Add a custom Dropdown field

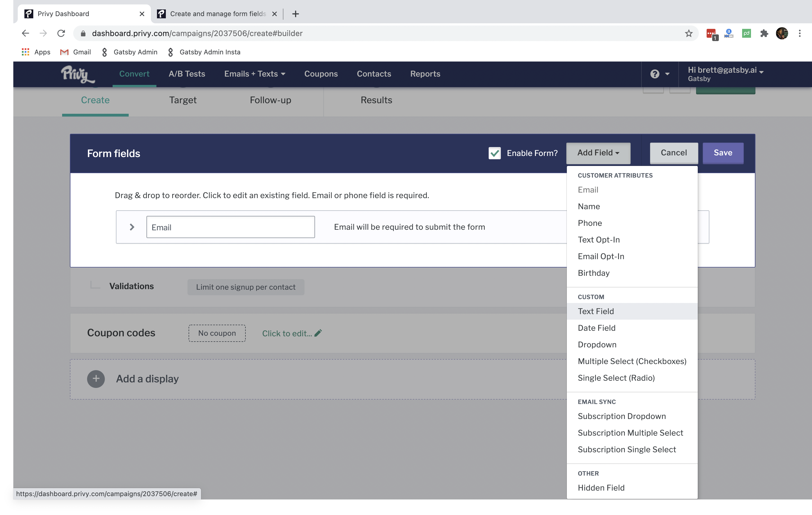click(632, 345)
